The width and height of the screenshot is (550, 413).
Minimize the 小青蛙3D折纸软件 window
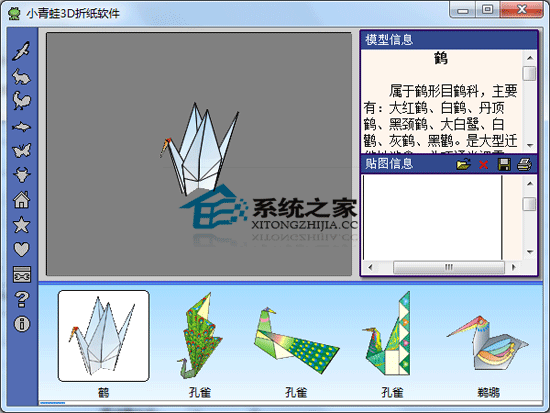[x=463, y=10]
